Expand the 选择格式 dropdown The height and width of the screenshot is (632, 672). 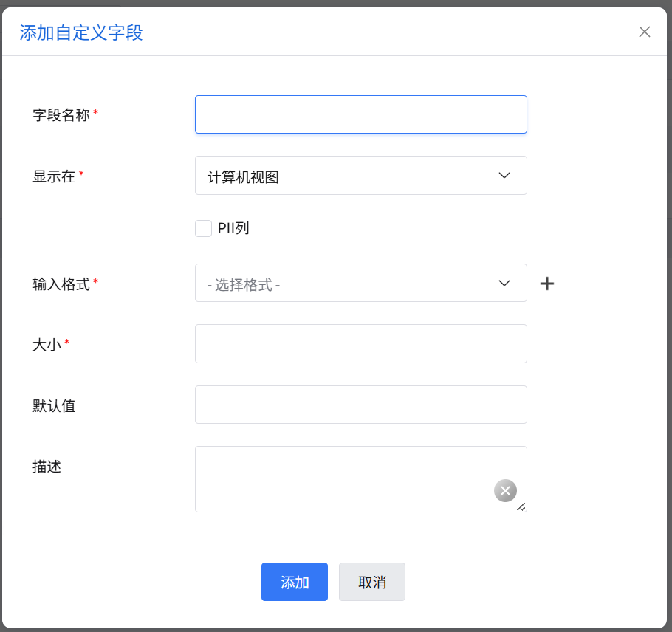[x=360, y=284]
